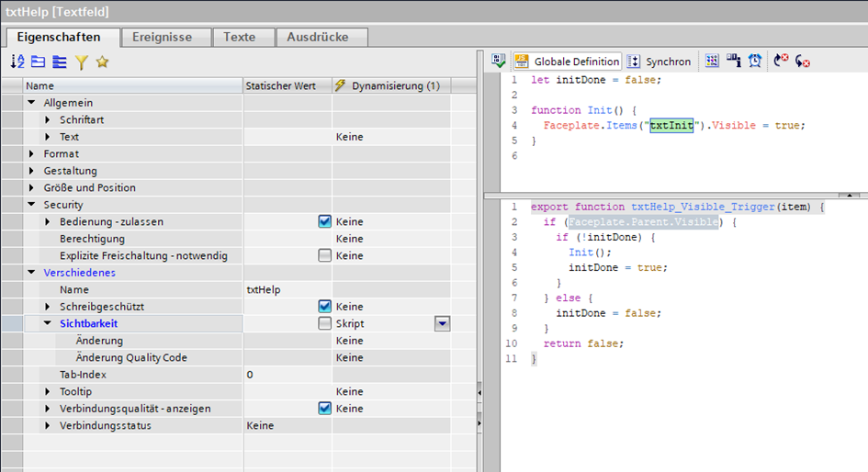This screenshot has width=868, height=472.
Task: Click the alphabetical sort icon
Action: click(17, 62)
